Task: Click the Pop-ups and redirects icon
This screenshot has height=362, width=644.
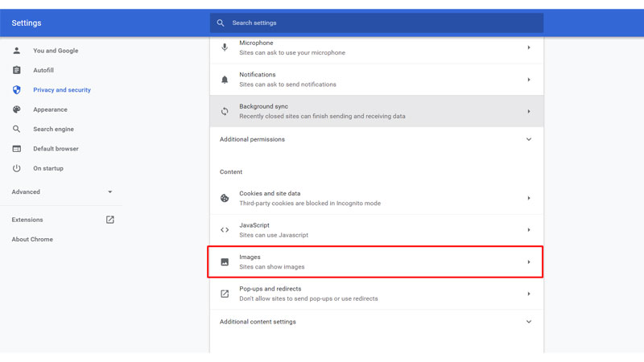Action: [x=225, y=294]
